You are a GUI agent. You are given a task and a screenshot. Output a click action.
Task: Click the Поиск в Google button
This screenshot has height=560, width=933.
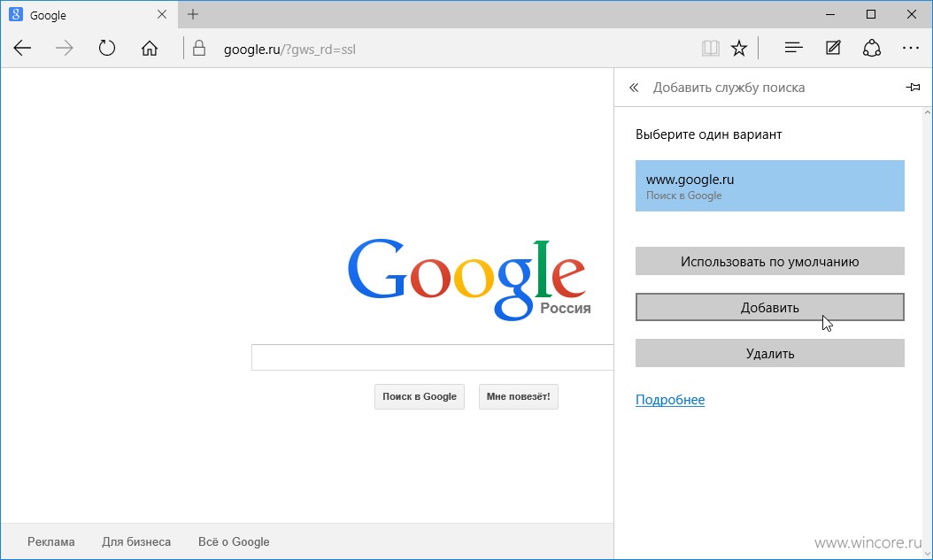click(420, 396)
